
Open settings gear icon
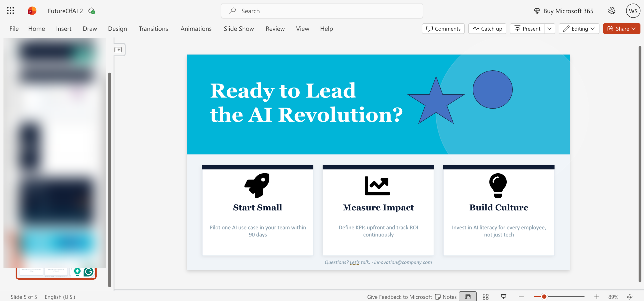(612, 11)
